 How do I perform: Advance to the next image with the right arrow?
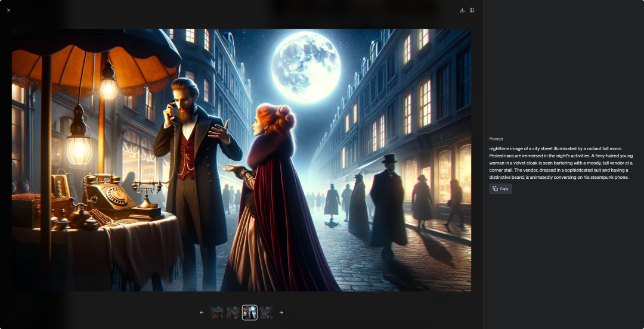[x=281, y=312]
